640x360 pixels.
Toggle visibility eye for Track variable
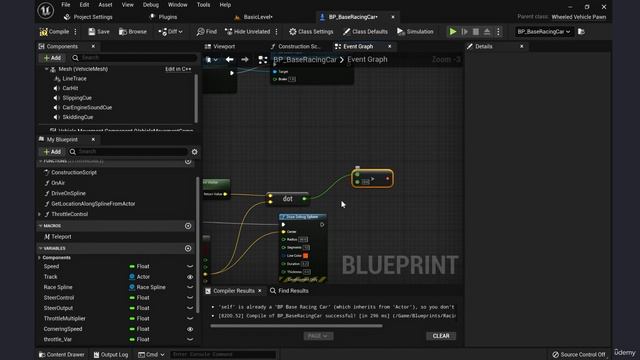190,277
